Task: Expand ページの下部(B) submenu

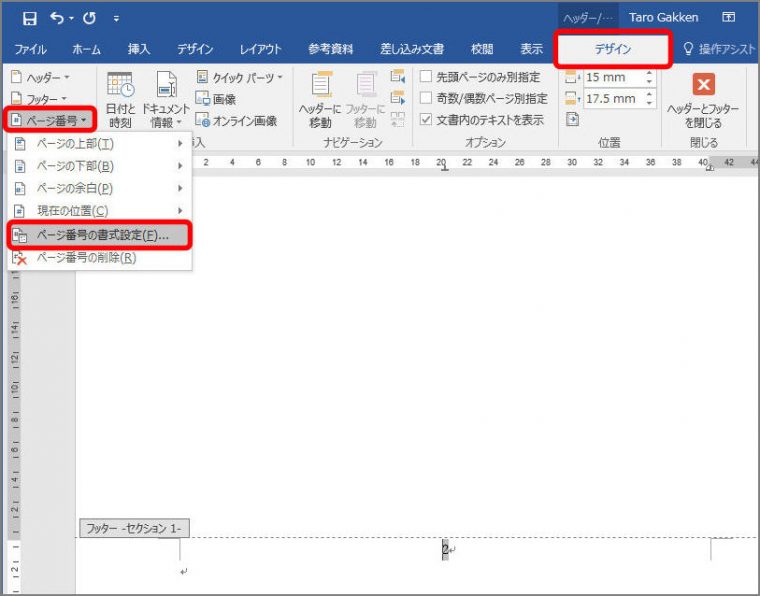Action: 99,166
